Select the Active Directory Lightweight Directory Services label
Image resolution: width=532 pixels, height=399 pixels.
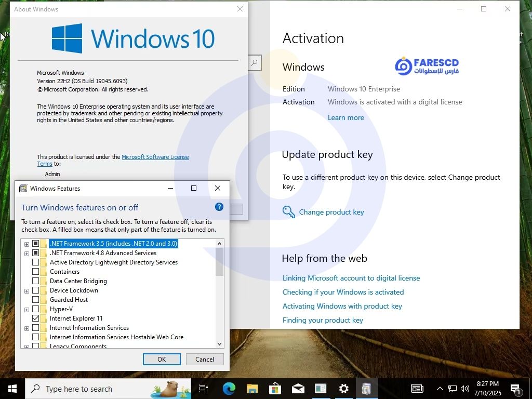tap(114, 262)
